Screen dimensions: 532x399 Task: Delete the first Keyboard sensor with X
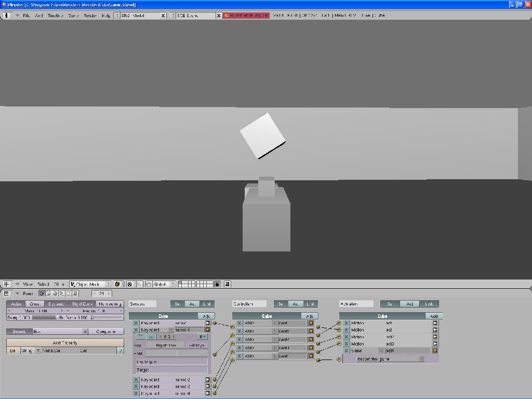136,323
